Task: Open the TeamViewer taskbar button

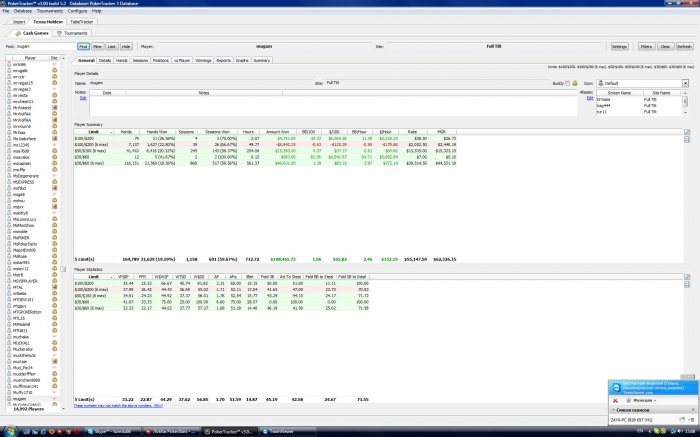Action: coord(288,432)
